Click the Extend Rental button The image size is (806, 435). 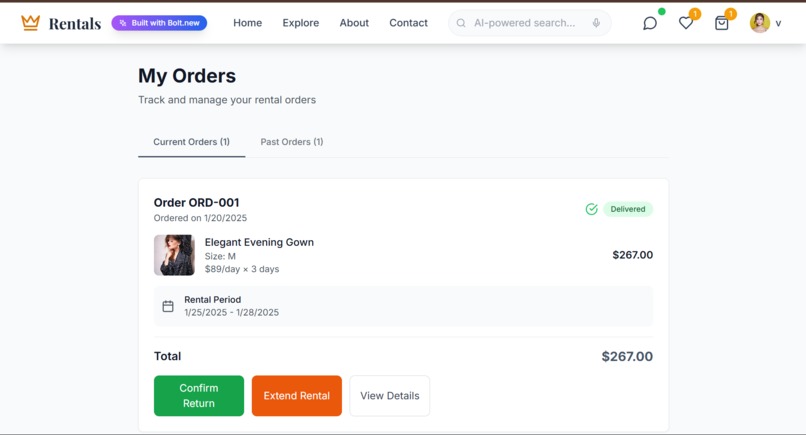point(297,395)
